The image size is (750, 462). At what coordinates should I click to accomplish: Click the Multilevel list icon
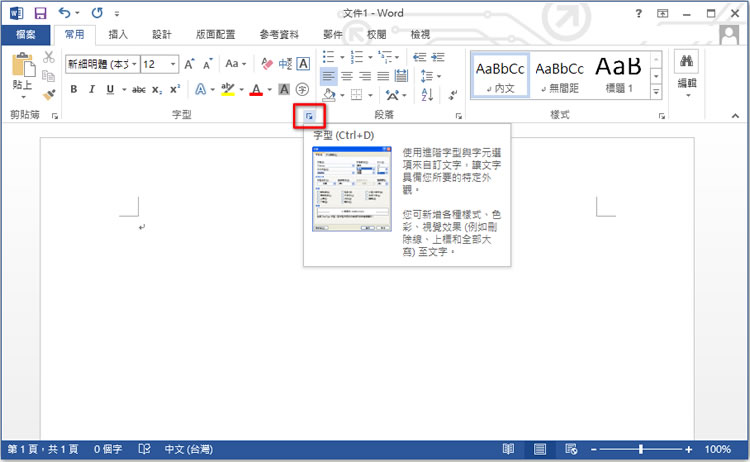pos(385,57)
